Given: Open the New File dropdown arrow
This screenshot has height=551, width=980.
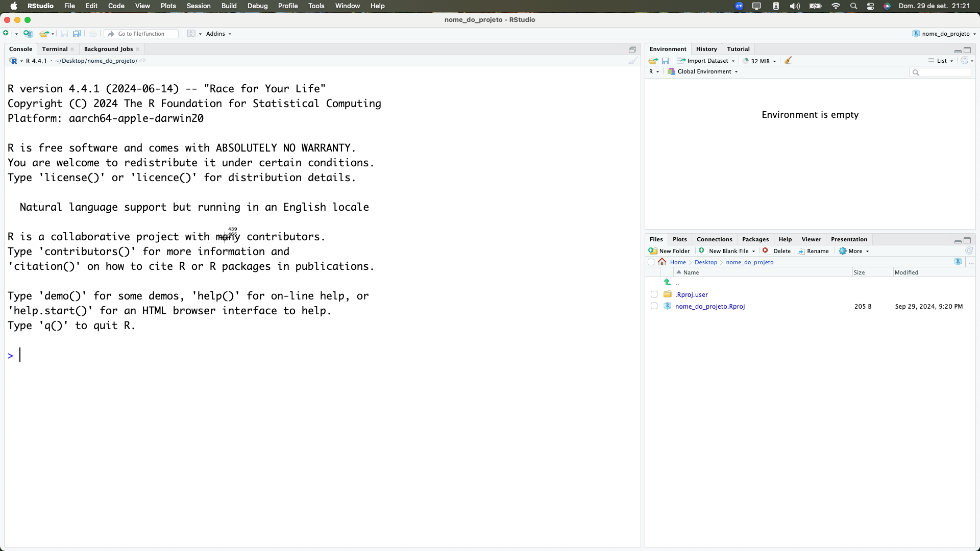Looking at the screenshot, I should pyautogui.click(x=17, y=34).
